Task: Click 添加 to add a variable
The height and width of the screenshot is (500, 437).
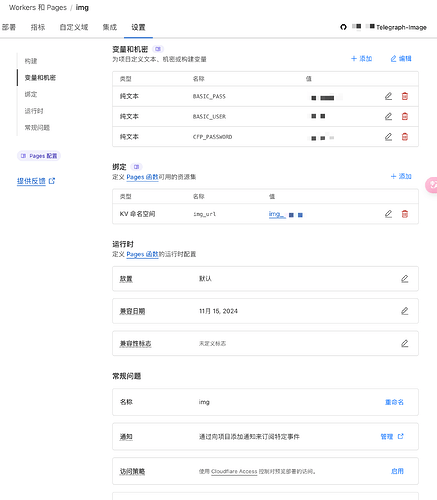Action: tap(362, 59)
